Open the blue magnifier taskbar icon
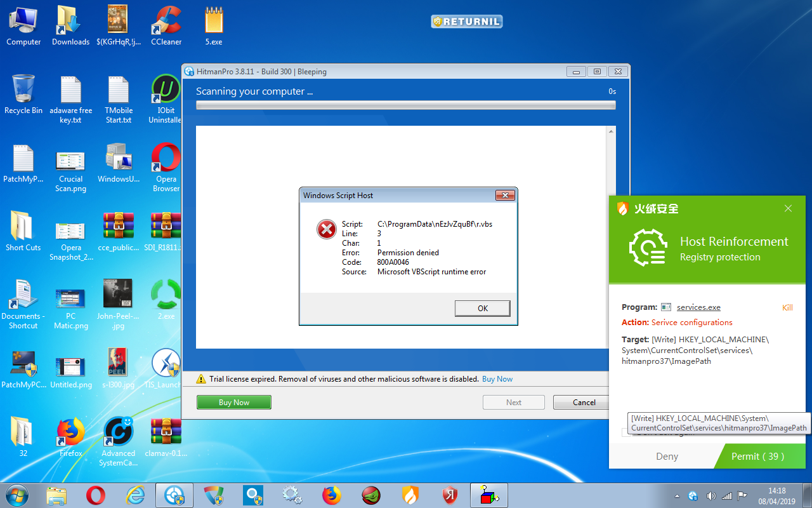The image size is (812, 508). tap(253, 495)
